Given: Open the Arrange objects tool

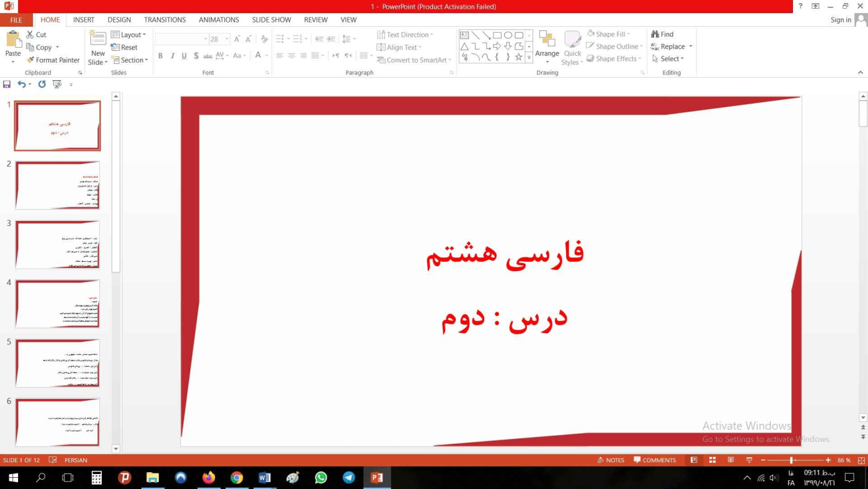Looking at the screenshot, I should click(547, 47).
